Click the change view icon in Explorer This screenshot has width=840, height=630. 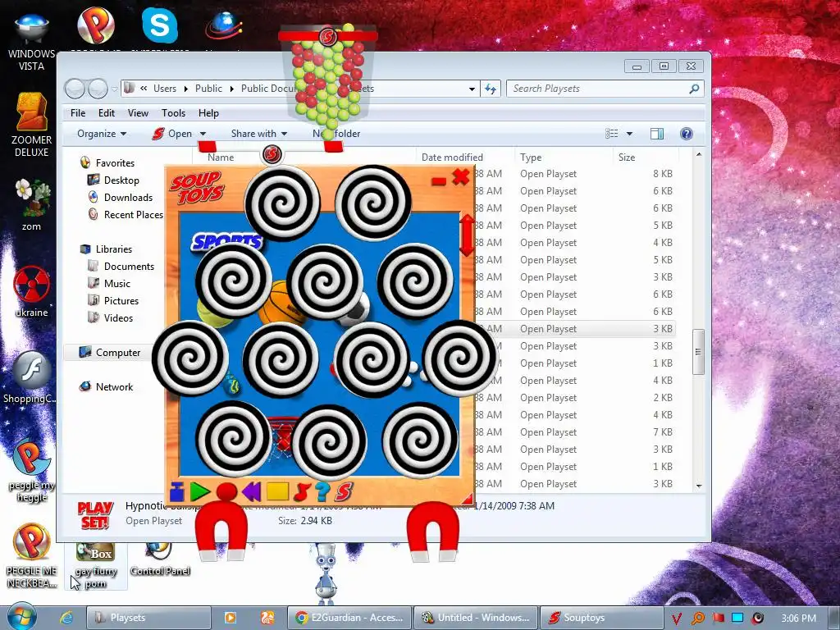(x=611, y=134)
